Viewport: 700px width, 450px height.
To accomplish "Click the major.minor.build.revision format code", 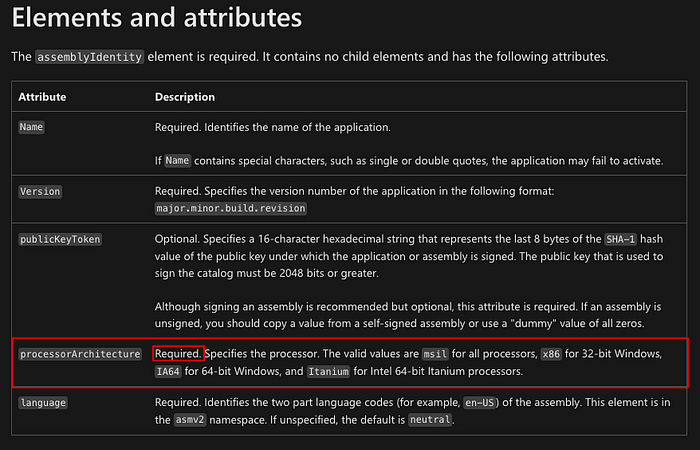I will pyautogui.click(x=230, y=208).
